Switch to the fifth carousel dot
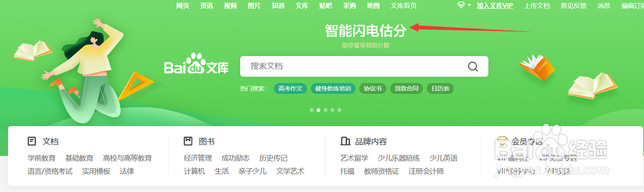 pos(339,110)
